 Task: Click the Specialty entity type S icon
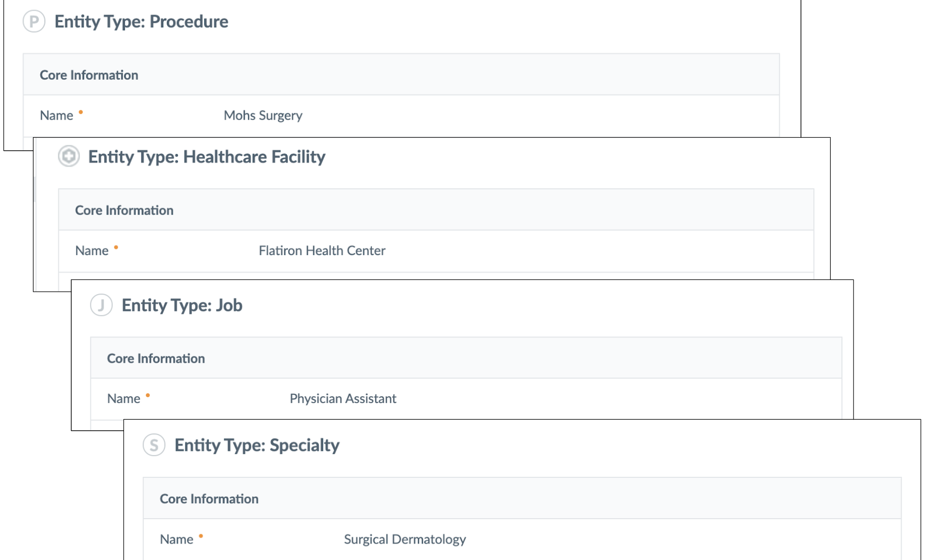tap(154, 445)
